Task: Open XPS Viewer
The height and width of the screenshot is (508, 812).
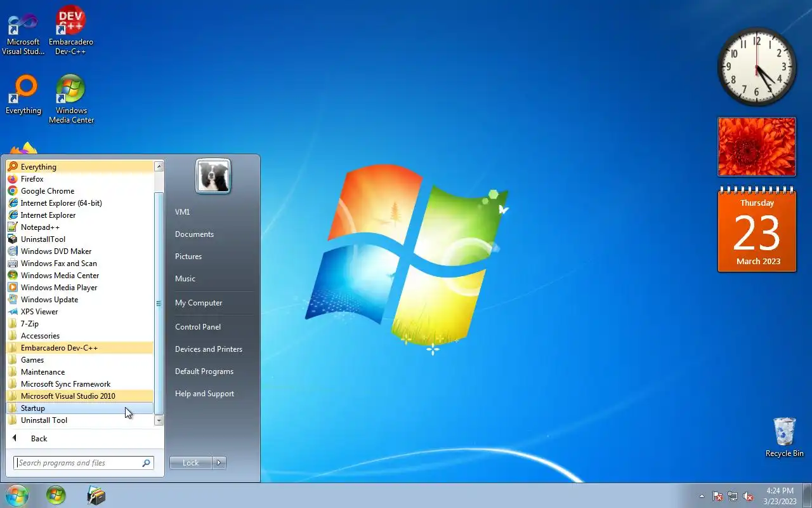Action: (x=80, y=312)
